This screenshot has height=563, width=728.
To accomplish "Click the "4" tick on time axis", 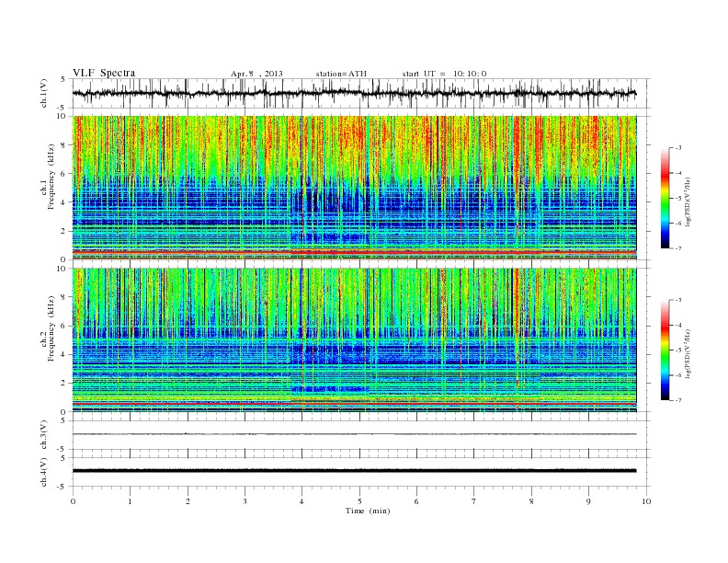I will point(301,501).
